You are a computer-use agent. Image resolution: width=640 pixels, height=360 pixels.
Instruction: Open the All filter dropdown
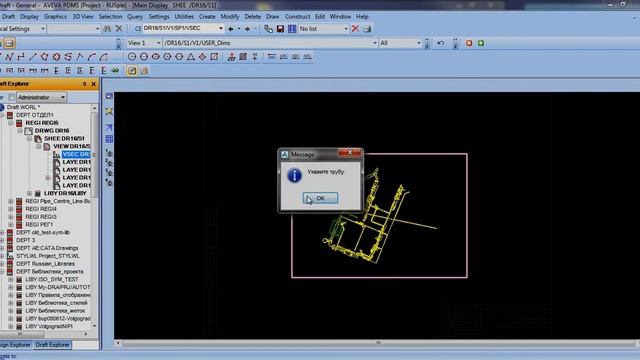coord(418,43)
